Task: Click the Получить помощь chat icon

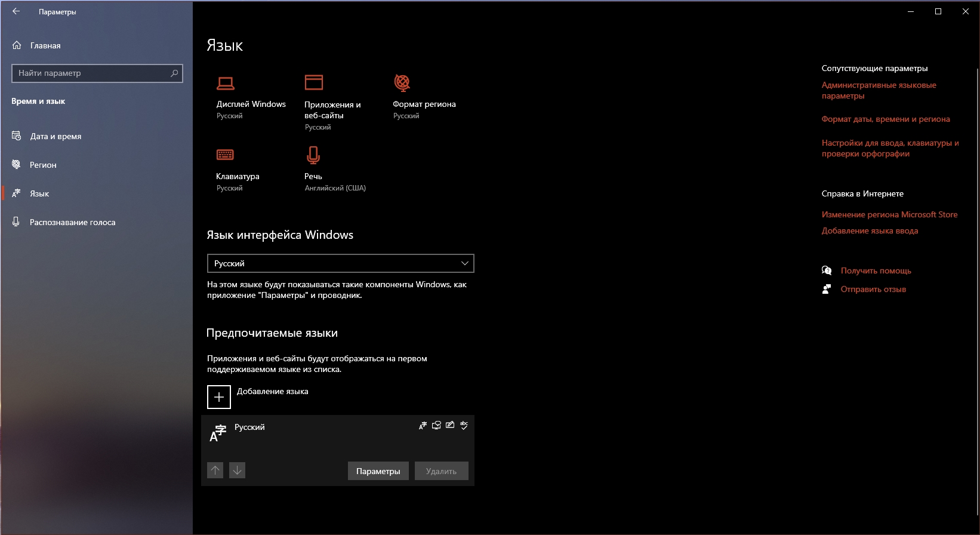Action: (x=827, y=270)
